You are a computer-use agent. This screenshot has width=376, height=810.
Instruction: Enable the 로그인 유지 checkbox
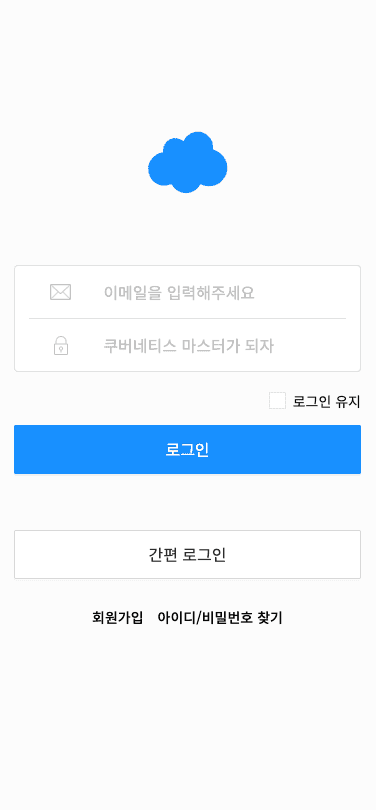point(277,401)
